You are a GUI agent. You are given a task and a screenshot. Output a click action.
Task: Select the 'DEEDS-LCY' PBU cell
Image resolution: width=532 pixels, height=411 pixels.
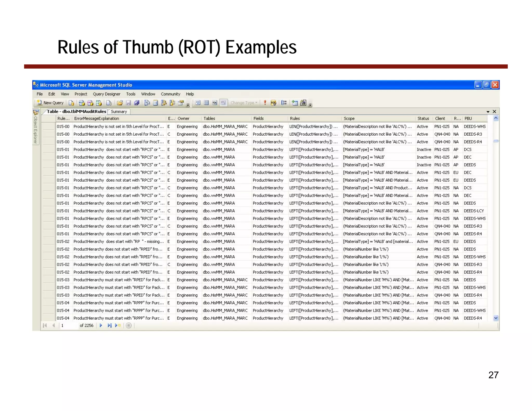point(475,211)
